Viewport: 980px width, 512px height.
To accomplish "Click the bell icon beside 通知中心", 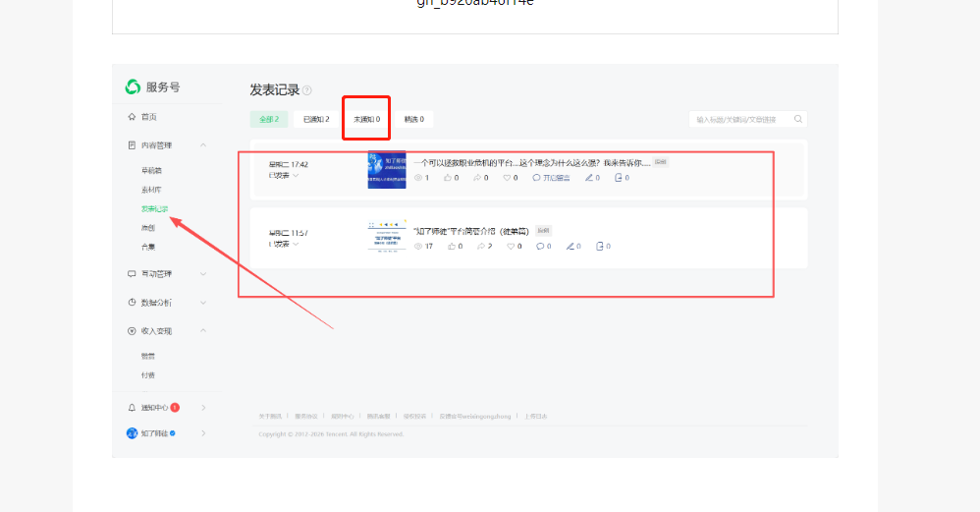I will click(x=132, y=408).
